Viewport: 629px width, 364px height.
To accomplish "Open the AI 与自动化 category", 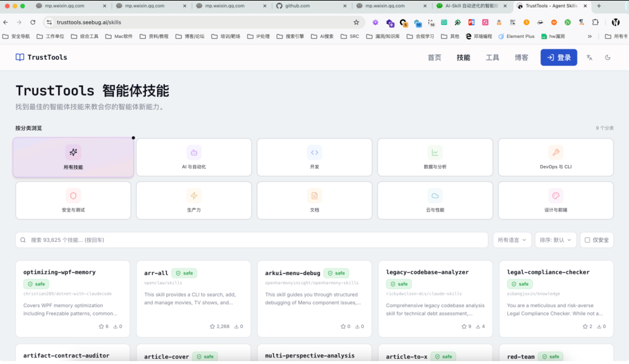I will click(194, 157).
